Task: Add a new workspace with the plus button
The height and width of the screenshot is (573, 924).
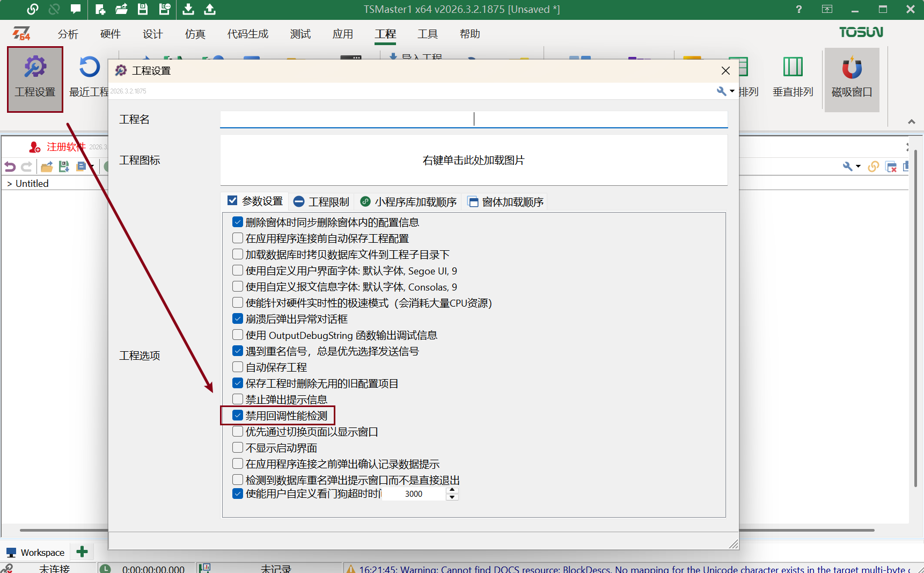Action: 82,552
